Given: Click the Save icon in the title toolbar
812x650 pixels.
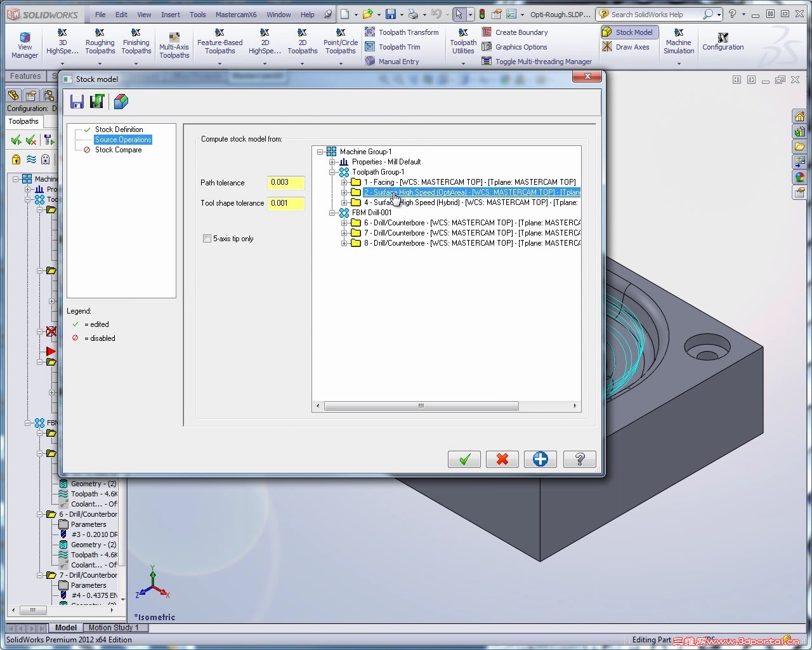Looking at the screenshot, I should pyautogui.click(x=391, y=14).
